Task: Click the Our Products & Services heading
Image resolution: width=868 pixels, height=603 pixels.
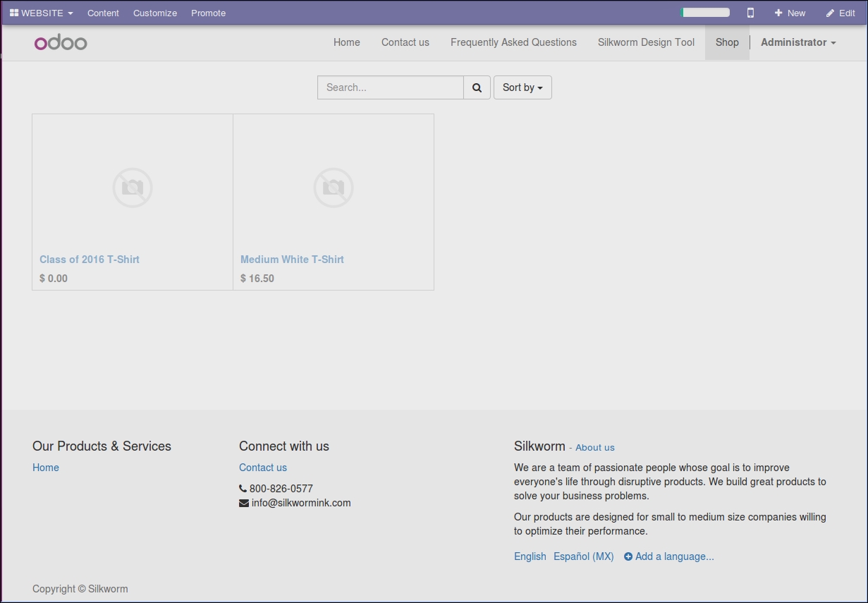Action: coord(102,446)
